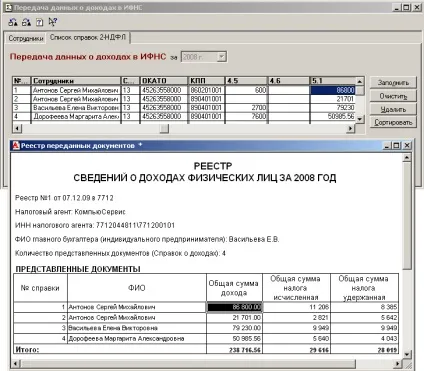Click the grid's vertical scrollbar down arrow
424x371 pixels.
click(x=360, y=119)
